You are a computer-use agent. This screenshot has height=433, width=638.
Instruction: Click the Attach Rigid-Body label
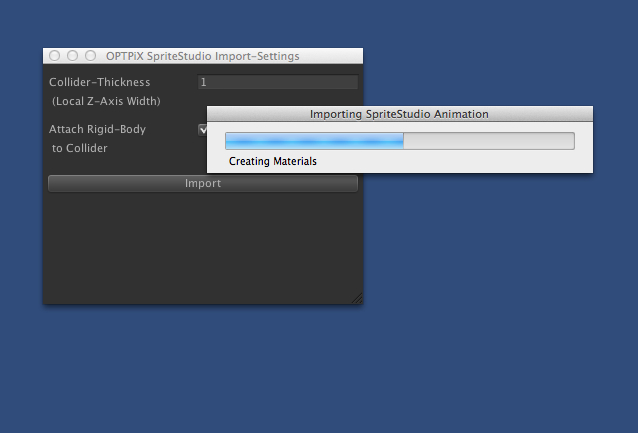(x=97, y=129)
